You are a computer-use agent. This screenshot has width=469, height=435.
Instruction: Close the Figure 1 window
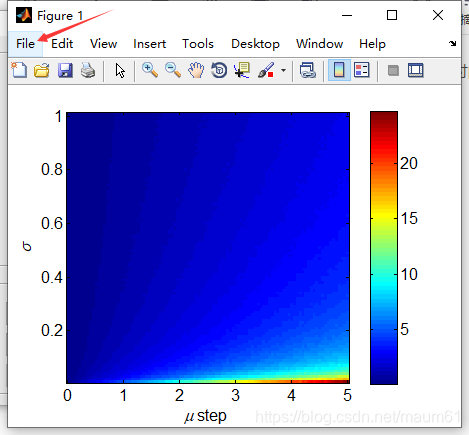pyautogui.click(x=438, y=15)
